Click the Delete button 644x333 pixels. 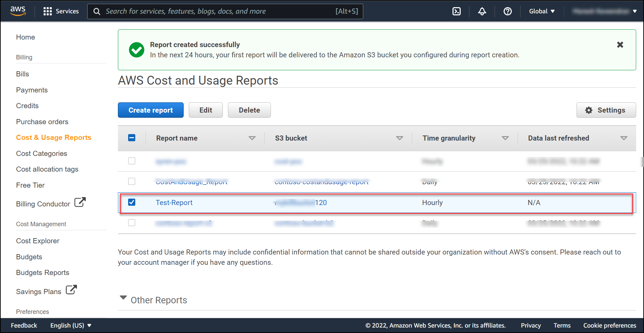coord(249,110)
